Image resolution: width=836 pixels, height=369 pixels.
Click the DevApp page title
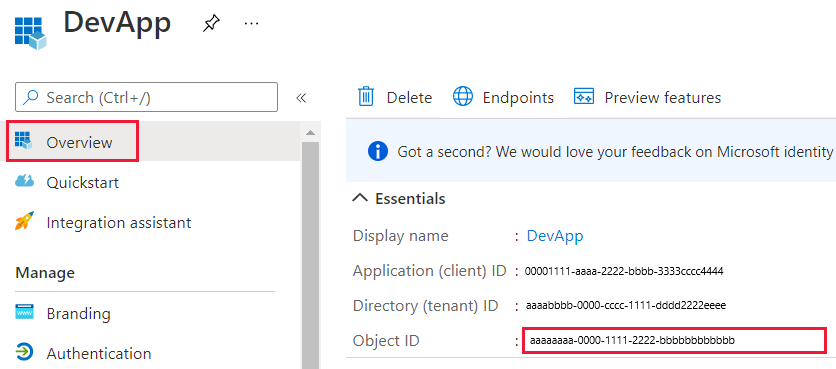(117, 23)
